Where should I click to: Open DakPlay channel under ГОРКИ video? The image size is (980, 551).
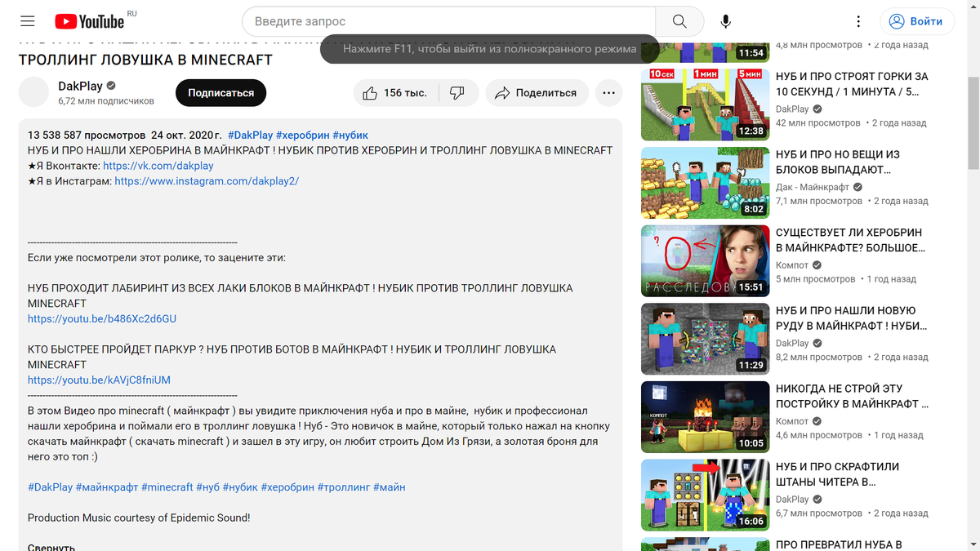(x=792, y=109)
